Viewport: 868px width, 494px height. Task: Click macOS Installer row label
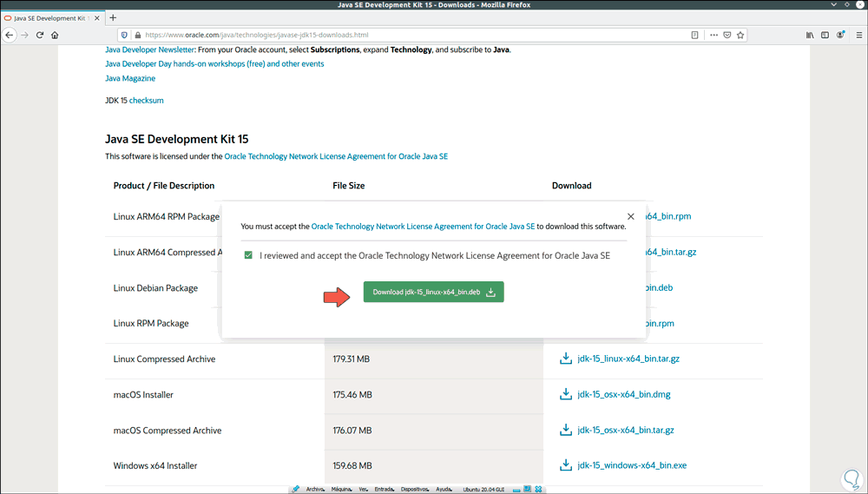(x=143, y=395)
